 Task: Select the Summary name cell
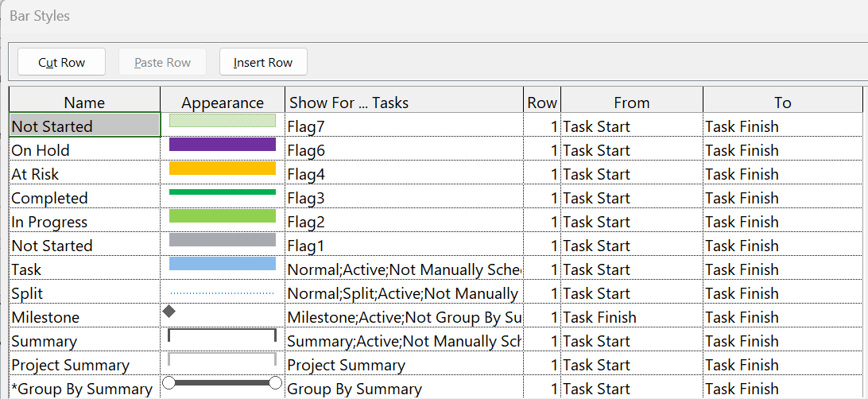(x=85, y=340)
